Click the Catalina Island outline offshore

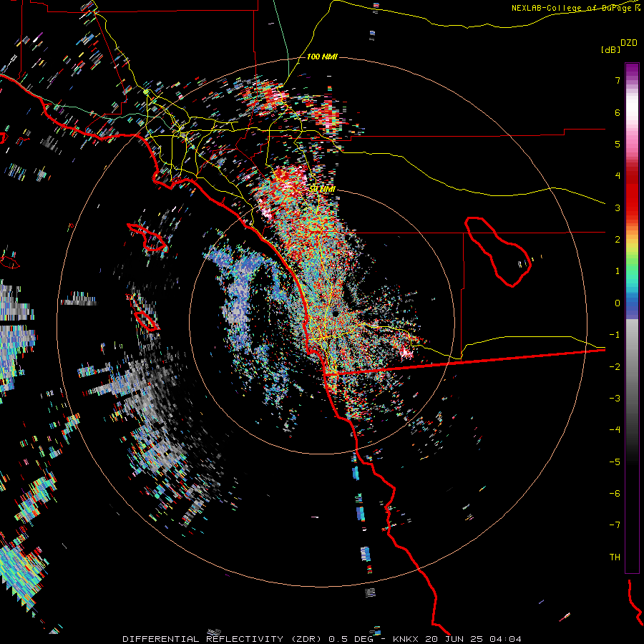coord(148,238)
